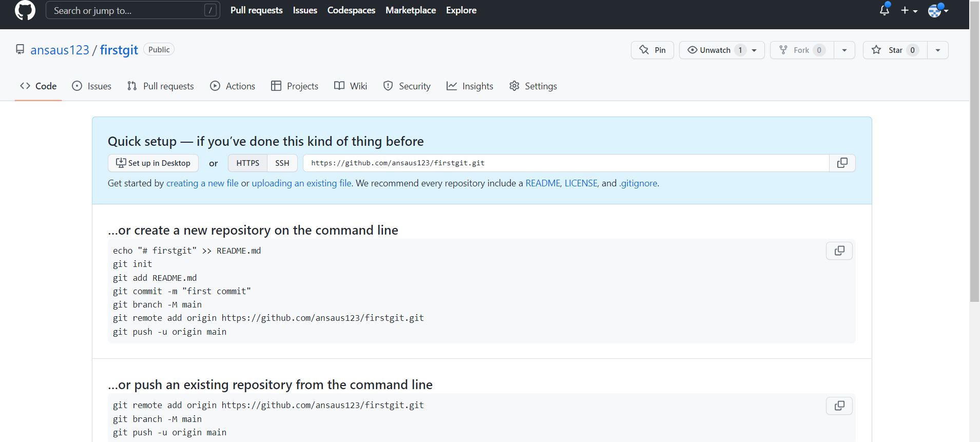Click the 'git init' command line
The height and width of the screenshot is (442, 980).
point(132,264)
